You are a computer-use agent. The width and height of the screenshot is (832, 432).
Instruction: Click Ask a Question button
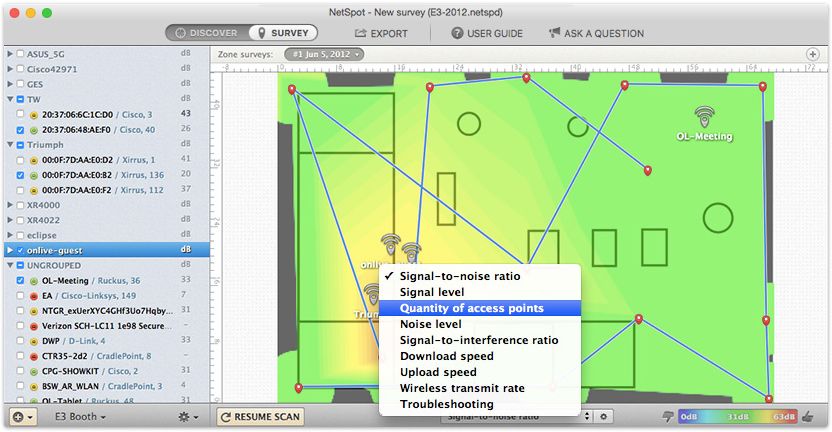click(596, 33)
